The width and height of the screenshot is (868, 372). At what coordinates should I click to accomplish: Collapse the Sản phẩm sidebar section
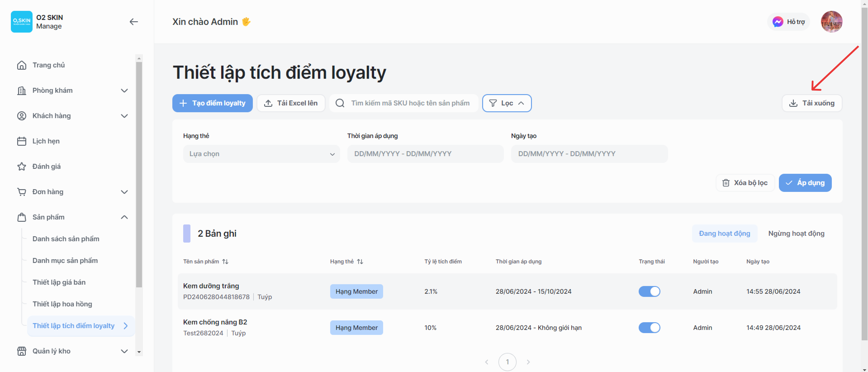coord(124,217)
